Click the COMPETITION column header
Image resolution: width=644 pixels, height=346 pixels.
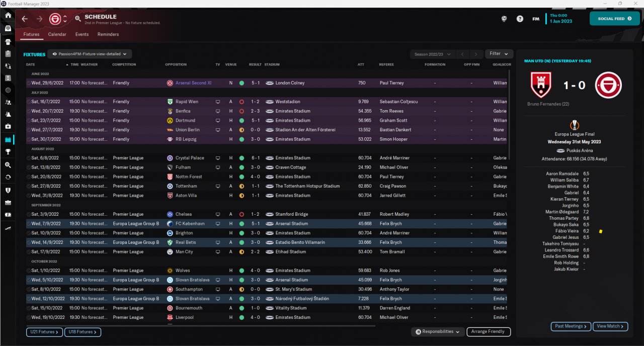[x=124, y=64]
